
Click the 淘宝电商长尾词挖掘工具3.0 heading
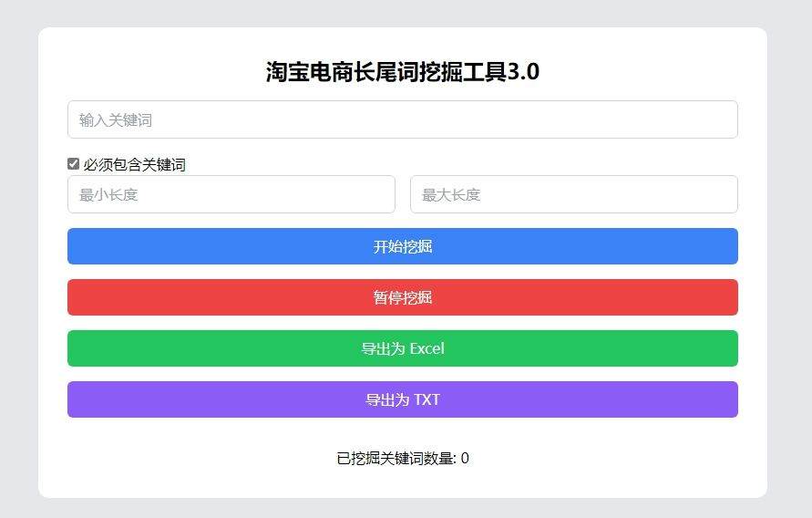click(403, 71)
